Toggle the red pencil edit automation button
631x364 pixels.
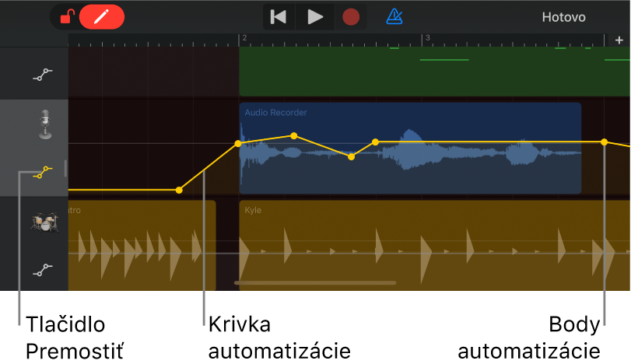[101, 16]
